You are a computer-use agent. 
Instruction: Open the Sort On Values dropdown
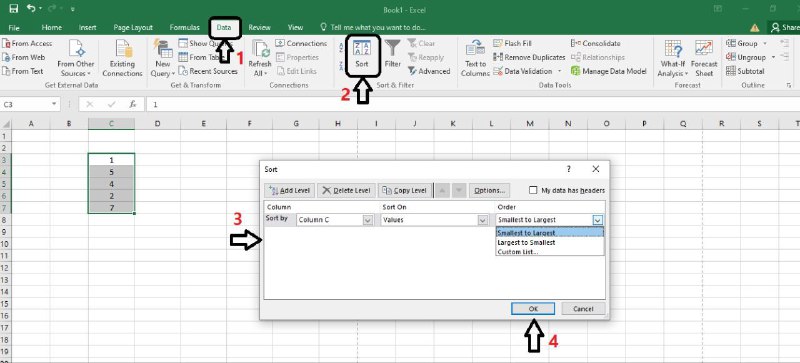tap(483, 220)
